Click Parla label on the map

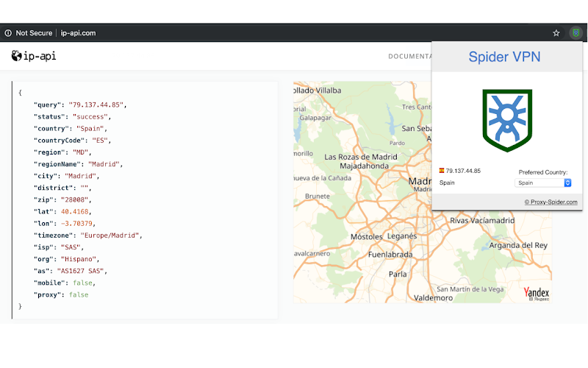[x=398, y=274]
